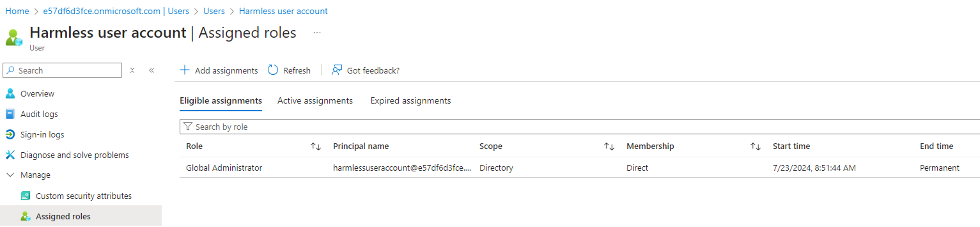Open Sign-in logs from the sidebar

click(x=42, y=135)
